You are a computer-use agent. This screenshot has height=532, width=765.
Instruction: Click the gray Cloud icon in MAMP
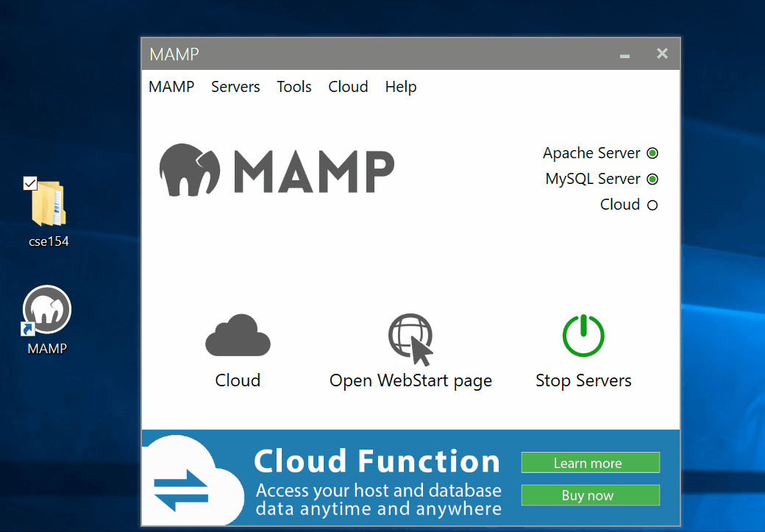pyautogui.click(x=238, y=336)
